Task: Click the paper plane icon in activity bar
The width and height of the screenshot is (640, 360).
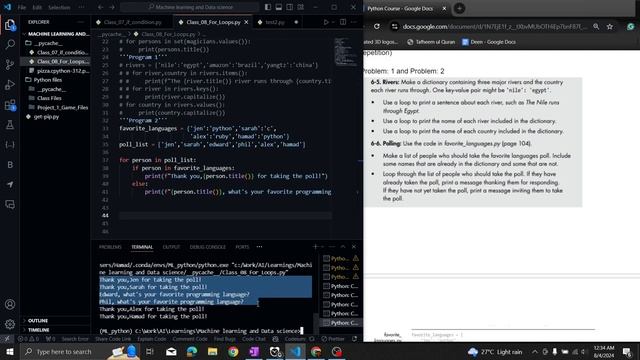Action: [10, 184]
